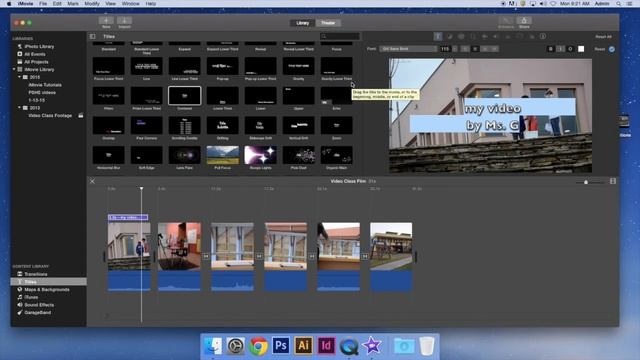The image size is (640, 360).
Task: Toggle bold title text
Action: pyautogui.click(x=550, y=49)
